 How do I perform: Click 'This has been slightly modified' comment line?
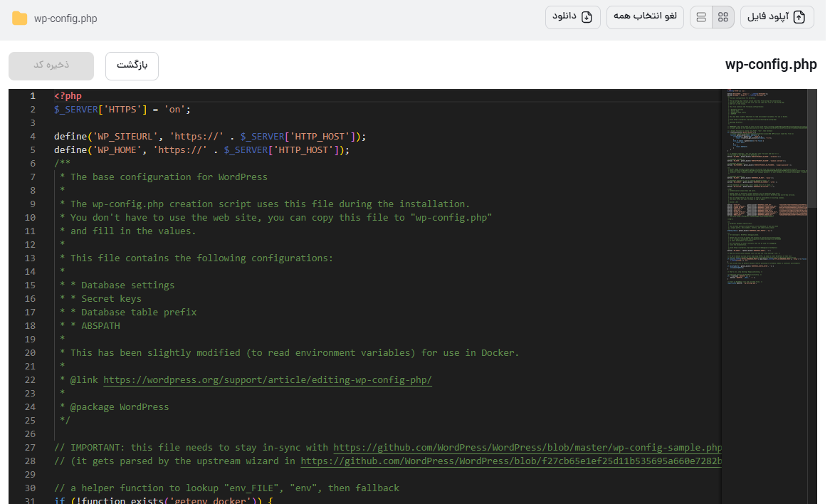point(290,353)
